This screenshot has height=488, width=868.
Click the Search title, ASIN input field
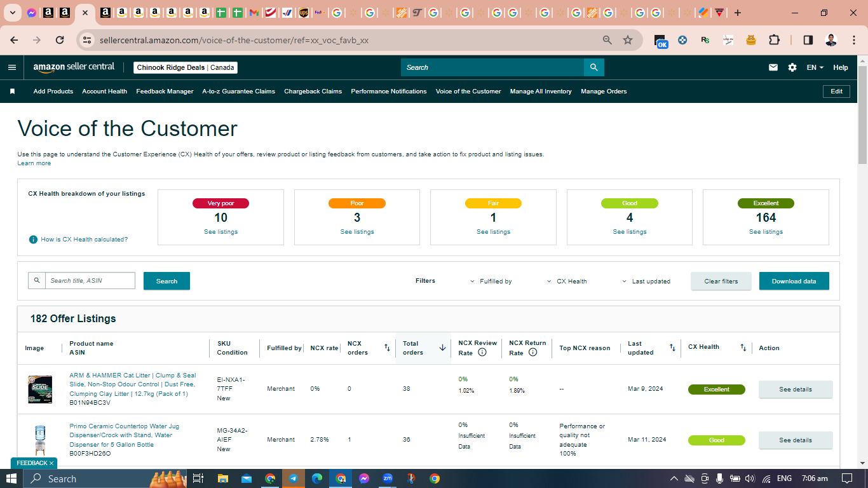tap(90, 281)
